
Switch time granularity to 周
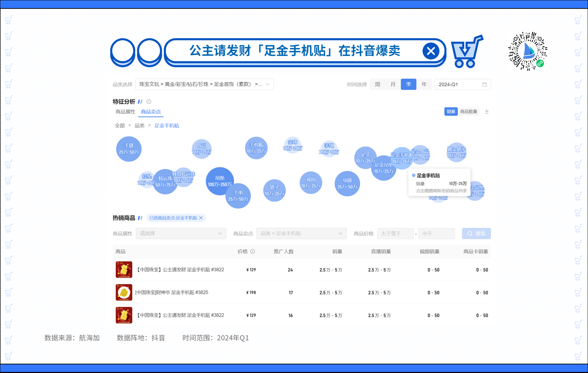click(x=377, y=84)
